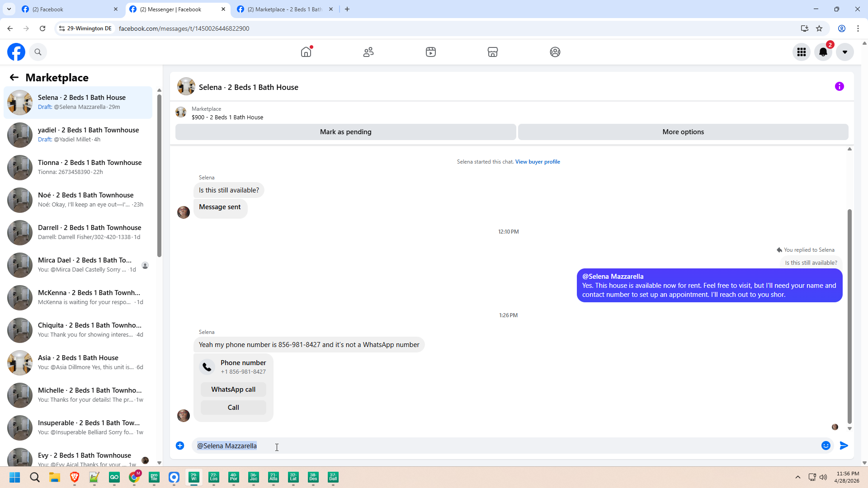
Task: Open Facebook Home icon in top navigation
Action: [x=306, y=52]
